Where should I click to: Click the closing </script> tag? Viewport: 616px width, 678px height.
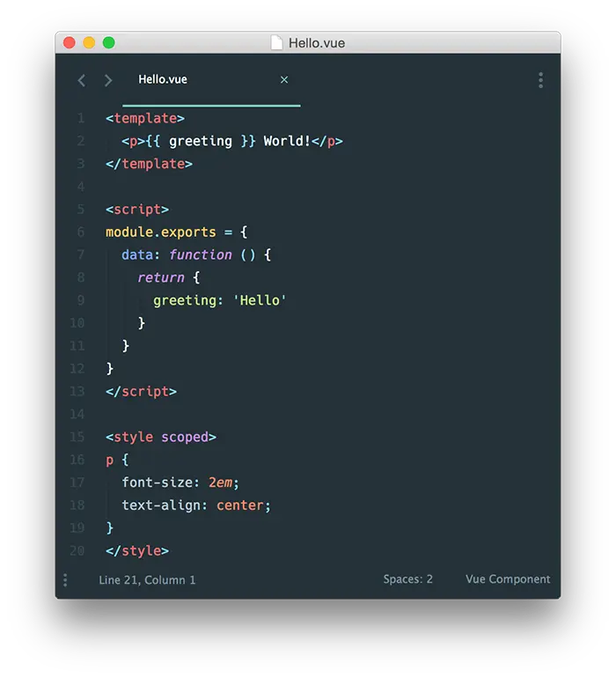point(142,391)
